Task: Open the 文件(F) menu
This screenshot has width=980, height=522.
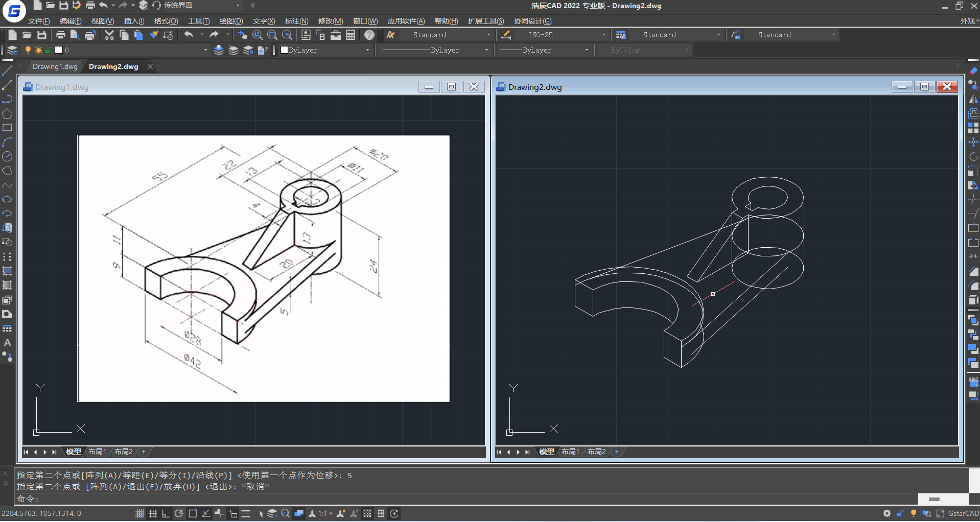Action: [x=39, y=21]
